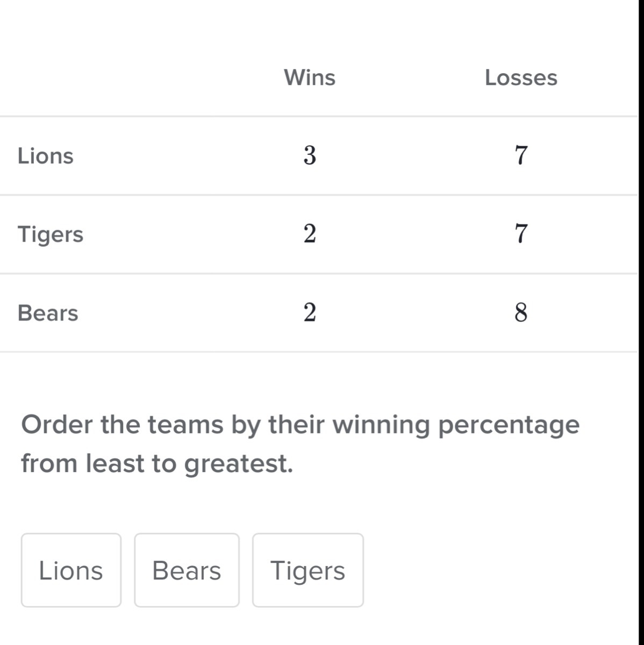Click the Lions wins value 3
644x645 pixels.
310,156
